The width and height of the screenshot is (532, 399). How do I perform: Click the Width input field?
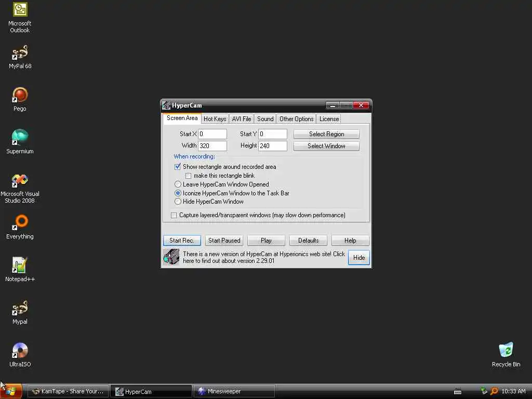click(x=212, y=146)
